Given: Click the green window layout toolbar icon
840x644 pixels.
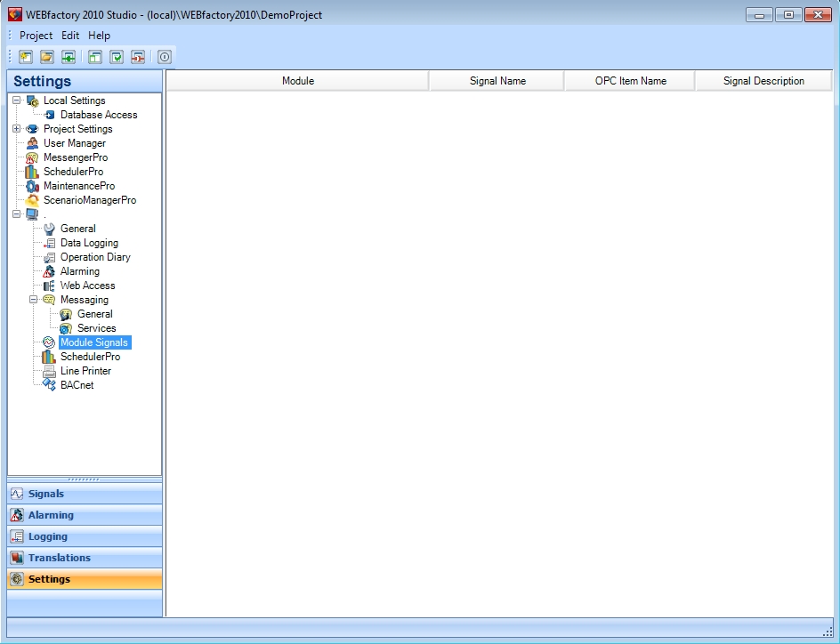Looking at the screenshot, I should (x=95, y=57).
